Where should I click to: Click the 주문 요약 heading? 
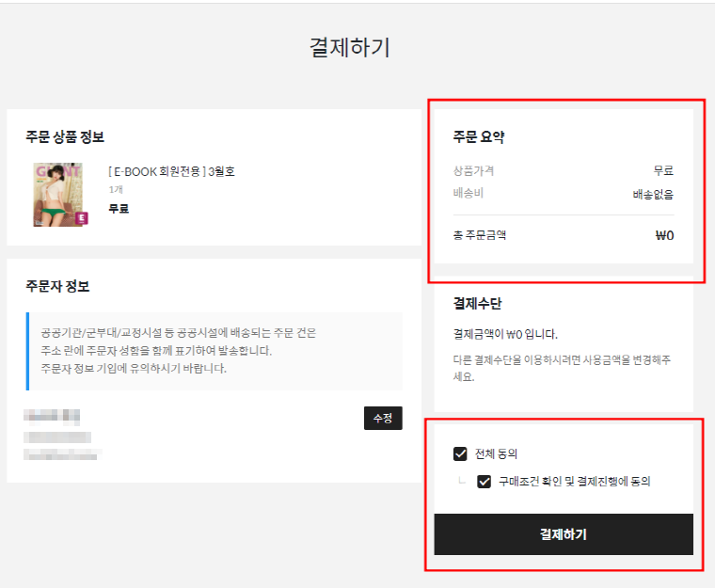(x=479, y=136)
